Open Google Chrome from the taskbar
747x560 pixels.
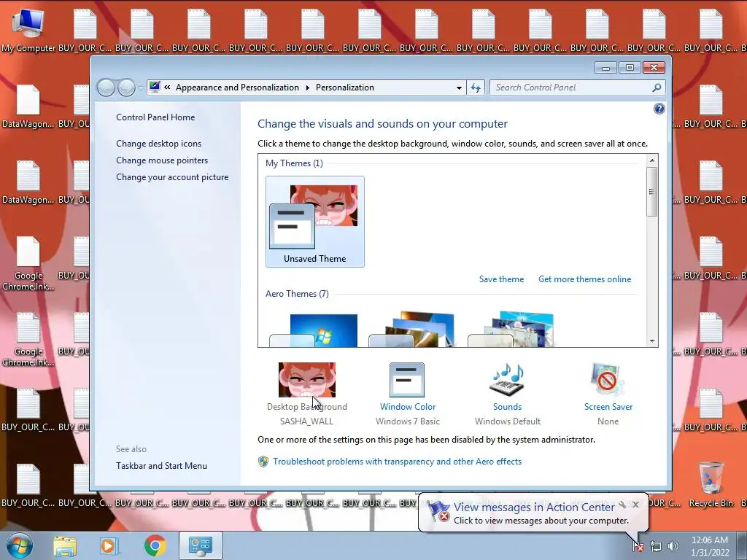tap(155, 545)
